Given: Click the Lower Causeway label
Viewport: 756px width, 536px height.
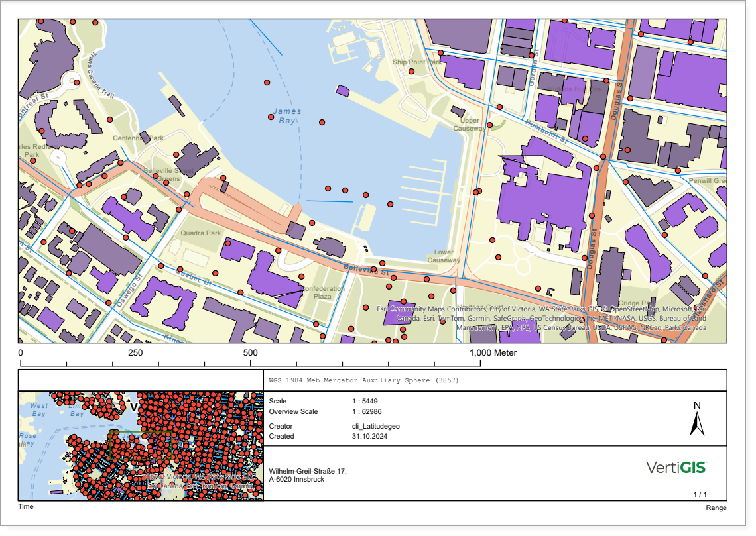Looking at the screenshot, I should point(444,256).
